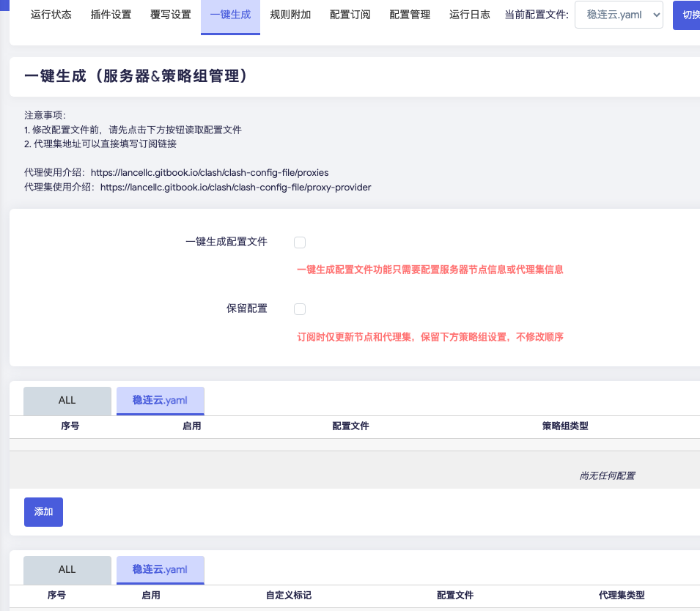Click the proxy-provider gitbook URL text
700x611 pixels.
(x=235, y=188)
